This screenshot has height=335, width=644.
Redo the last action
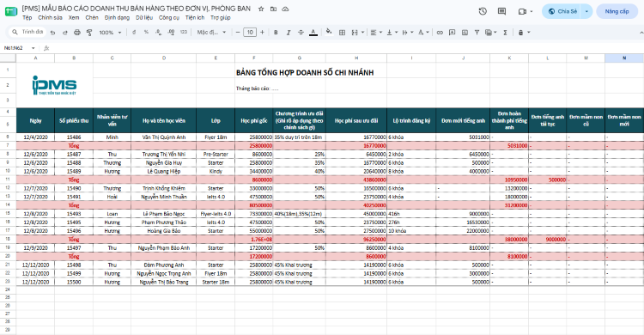pos(65,32)
